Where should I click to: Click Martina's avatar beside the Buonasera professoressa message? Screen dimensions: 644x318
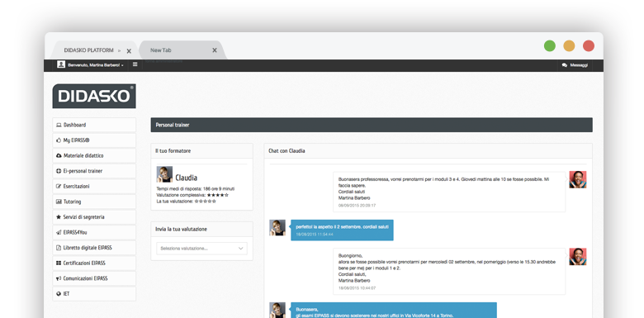tap(577, 179)
